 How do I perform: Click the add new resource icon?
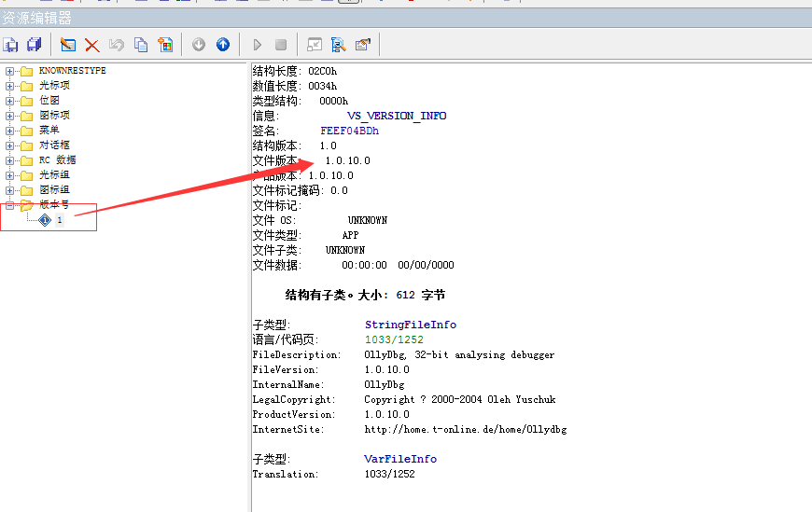pos(165,45)
